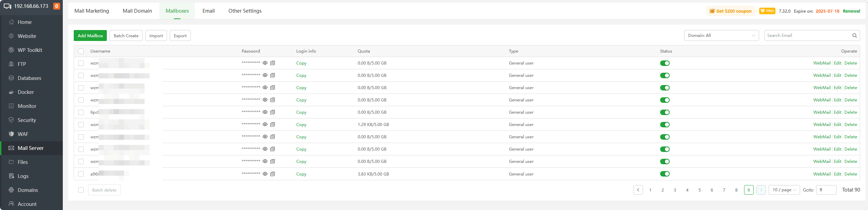Viewport: 868px width, 210px height.
Task: Open the Monitor sidebar icon
Action: click(x=11, y=106)
